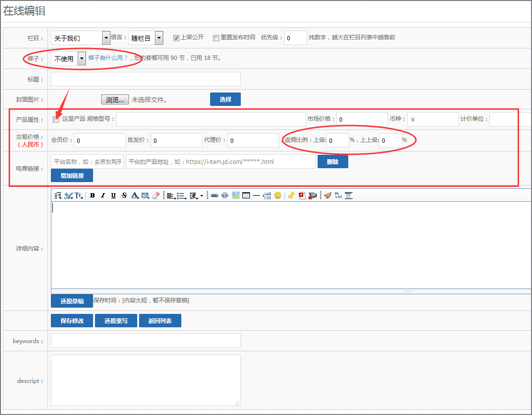This screenshot has width=532, height=415.
Task: Click the 增加链接 button
Action: click(72, 175)
